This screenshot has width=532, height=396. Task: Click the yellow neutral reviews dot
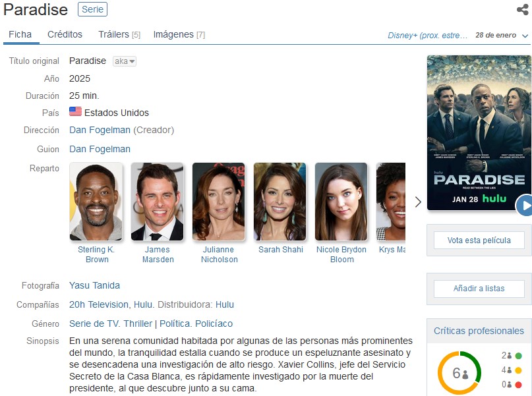[518, 370]
